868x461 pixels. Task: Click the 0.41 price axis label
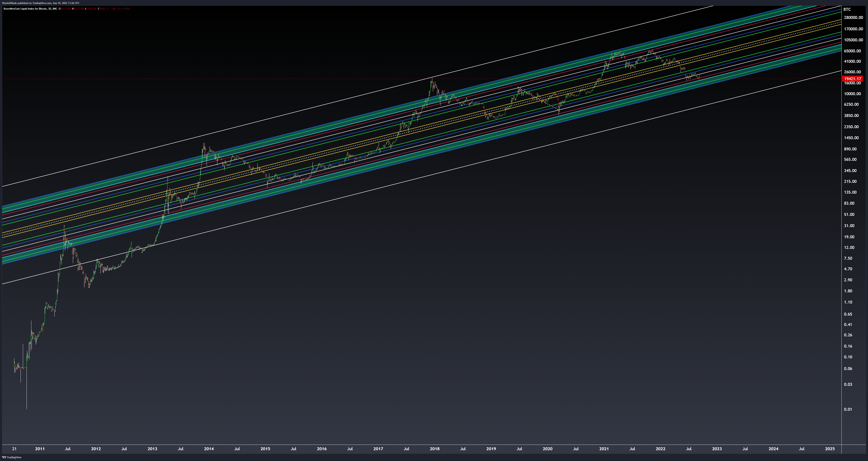[848, 325]
